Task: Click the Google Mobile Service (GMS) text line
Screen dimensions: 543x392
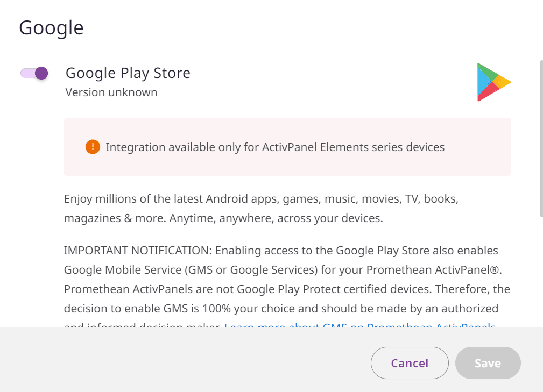Action: (283, 270)
